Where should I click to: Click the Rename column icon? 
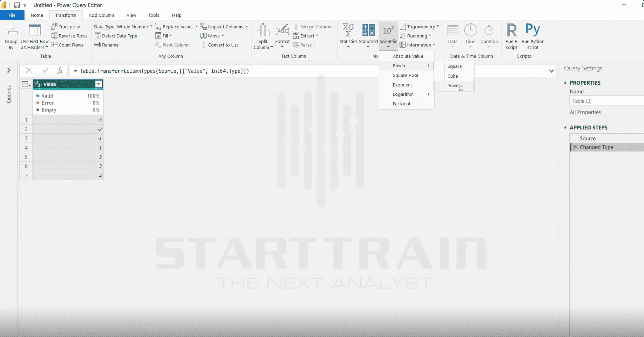(x=98, y=45)
